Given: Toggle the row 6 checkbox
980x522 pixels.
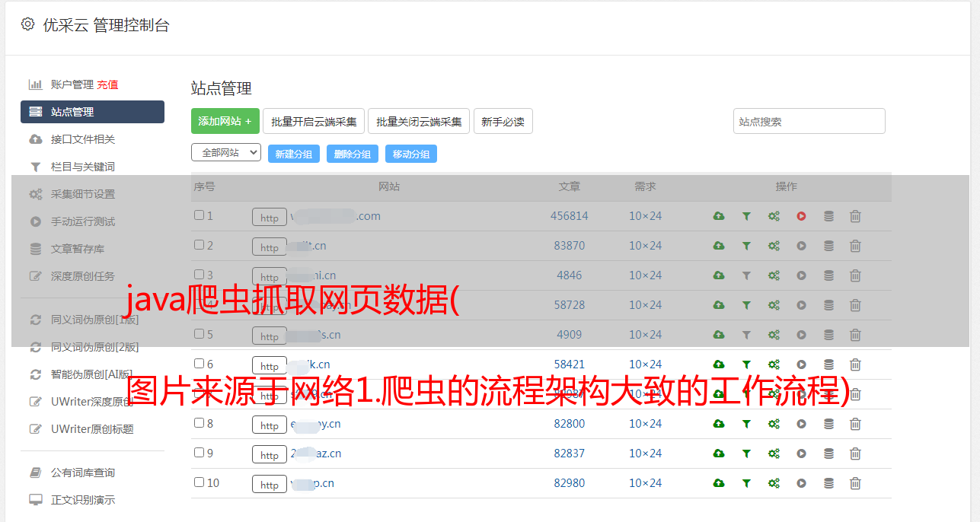Looking at the screenshot, I should [199, 364].
